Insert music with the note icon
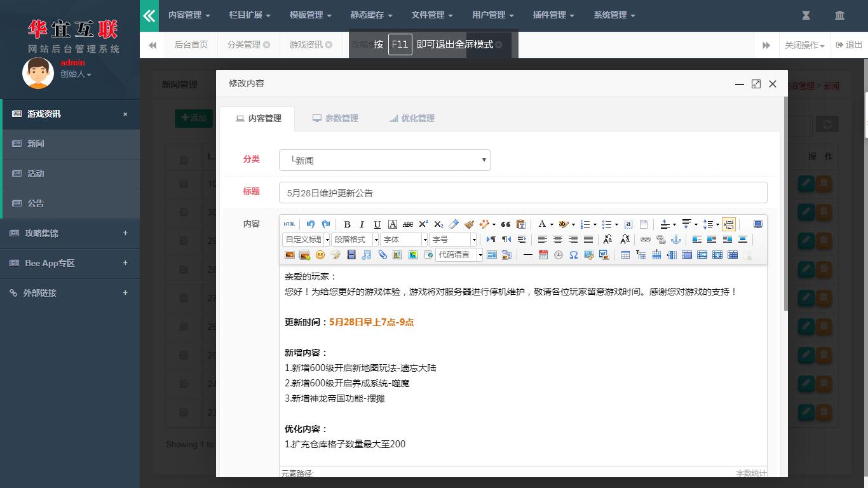 (367, 255)
